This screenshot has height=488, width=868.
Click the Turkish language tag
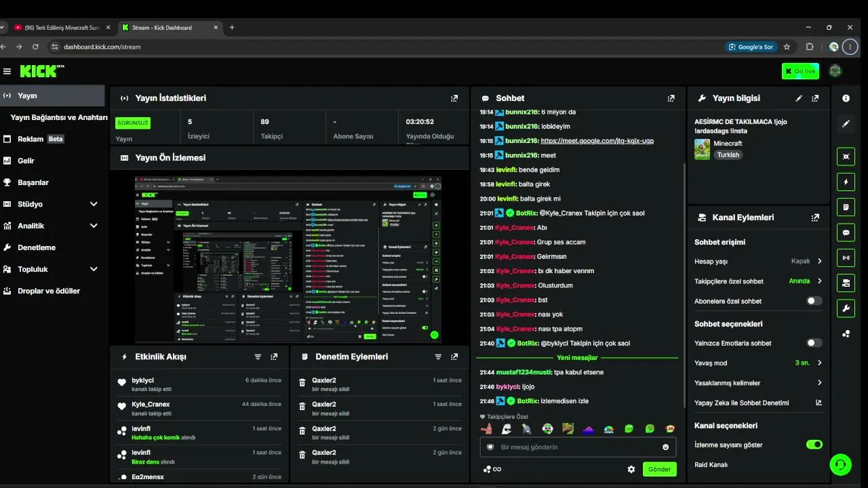(x=728, y=155)
